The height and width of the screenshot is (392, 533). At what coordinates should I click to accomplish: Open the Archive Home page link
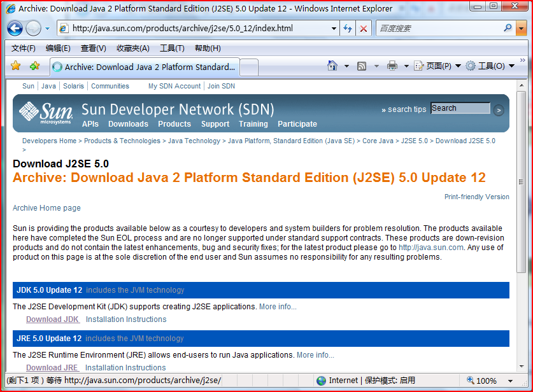click(46, 208)
